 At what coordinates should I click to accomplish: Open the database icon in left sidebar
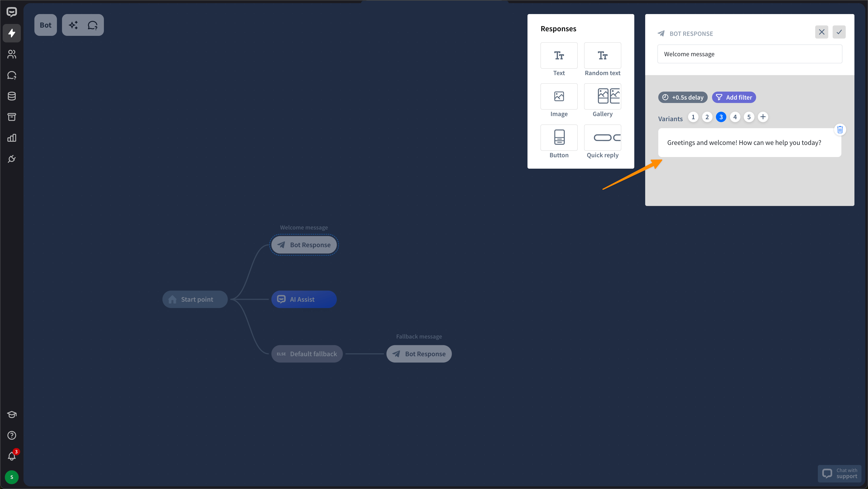pyautogui.click(x=12, y=96)
